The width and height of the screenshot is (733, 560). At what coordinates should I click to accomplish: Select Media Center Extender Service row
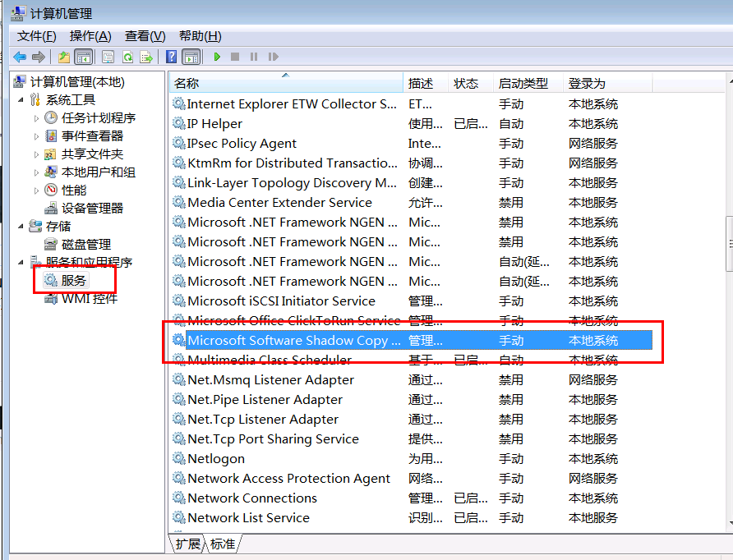[412, 202]
